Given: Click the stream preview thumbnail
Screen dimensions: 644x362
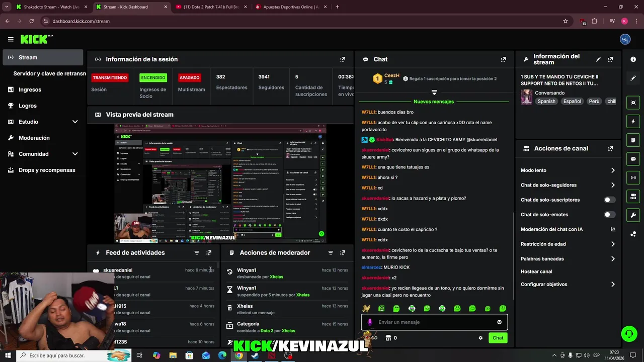Looking at the screenshot, I should 220,184.
